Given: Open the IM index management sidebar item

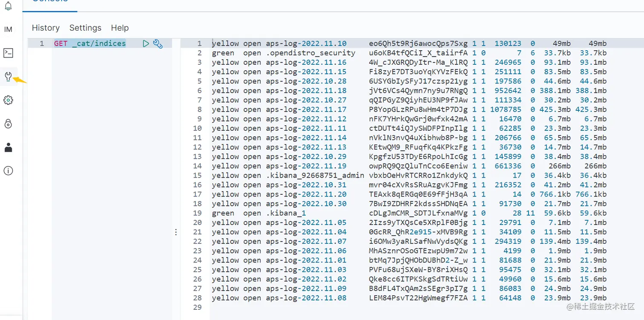Looking at the screenshot, I should (x=8, y=29).
